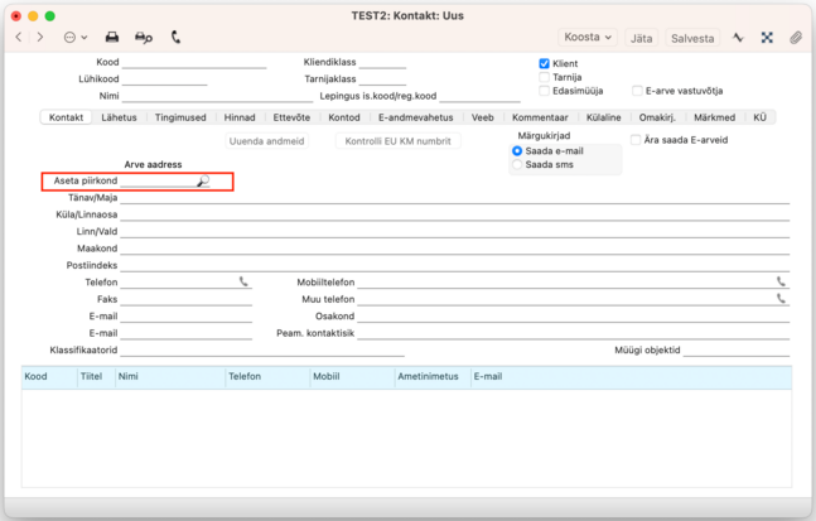Switch to the Kontakt tab
This screenshot has height=521, width=816.
(x=66, y=117)
